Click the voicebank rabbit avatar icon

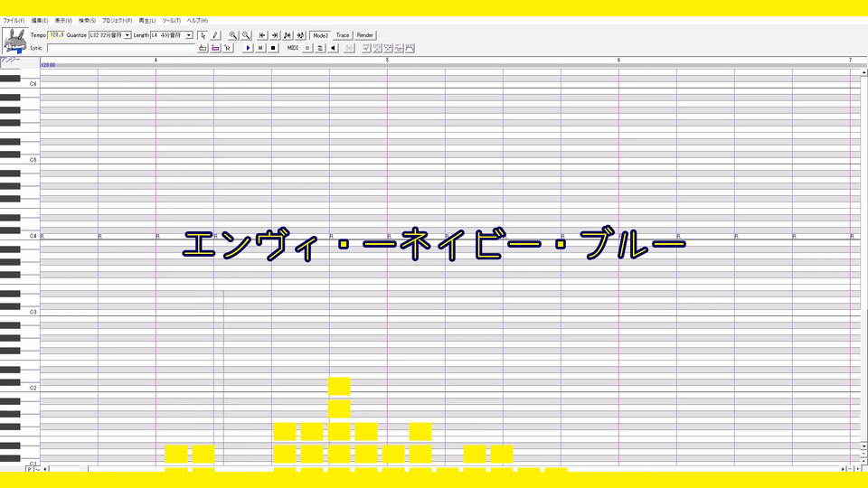[14, 41]
